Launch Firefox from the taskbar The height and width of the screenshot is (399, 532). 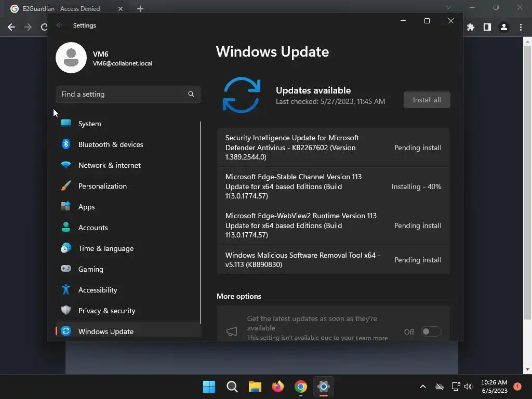[278, 387]
